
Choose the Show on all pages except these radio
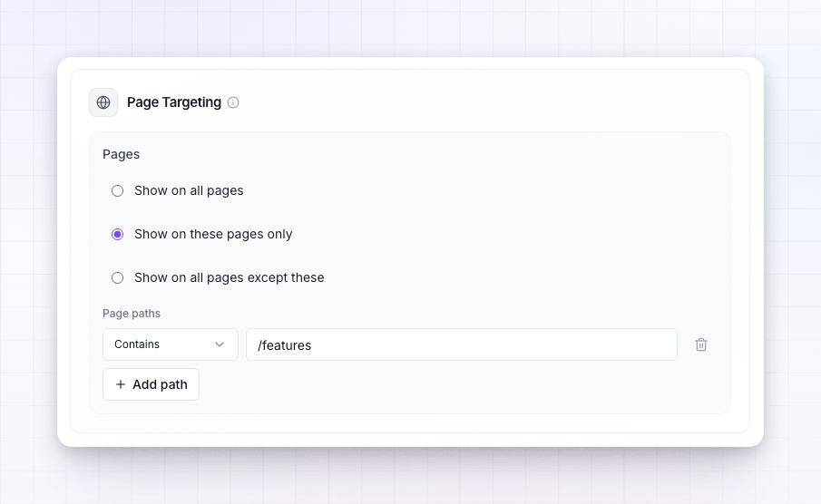[117, 278]
